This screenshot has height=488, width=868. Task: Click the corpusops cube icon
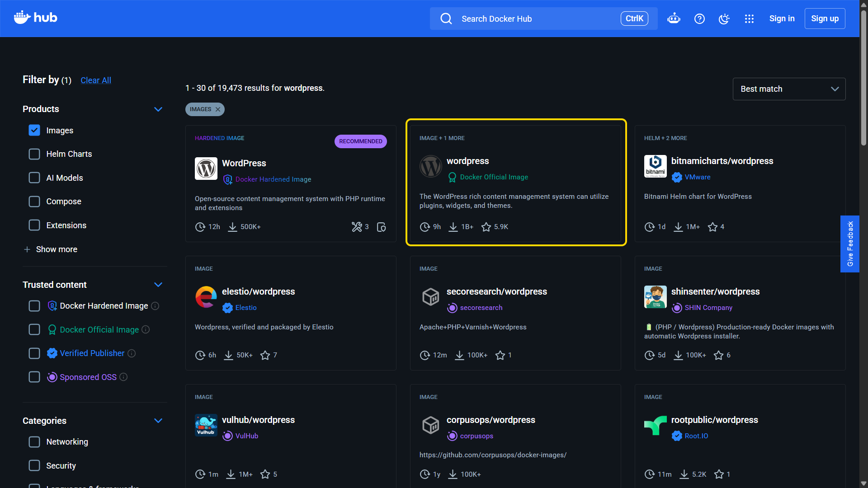coord(431,425)
